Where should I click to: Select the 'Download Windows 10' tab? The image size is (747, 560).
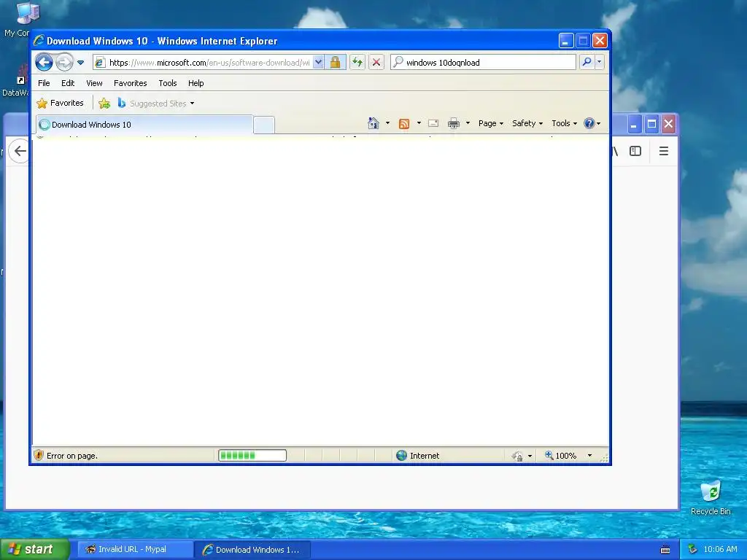pyautogui.click(x=144, y=125)
